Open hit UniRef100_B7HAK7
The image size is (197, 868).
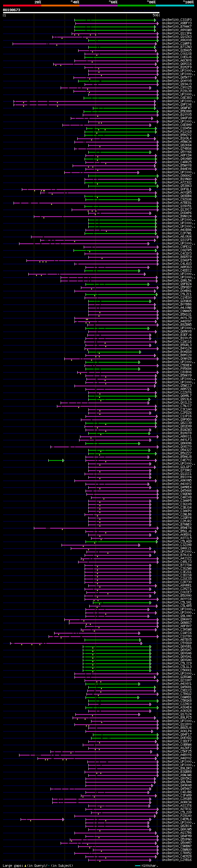pos(177,26)
